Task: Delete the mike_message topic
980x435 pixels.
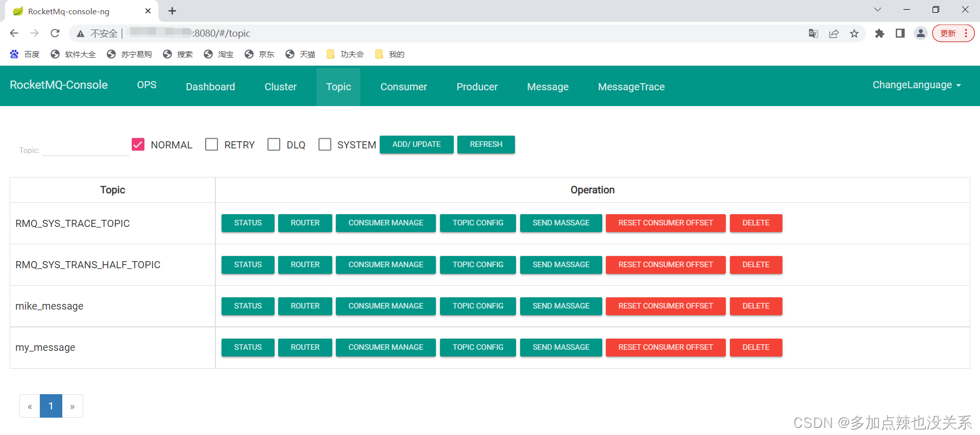Action: click(756, 306)
